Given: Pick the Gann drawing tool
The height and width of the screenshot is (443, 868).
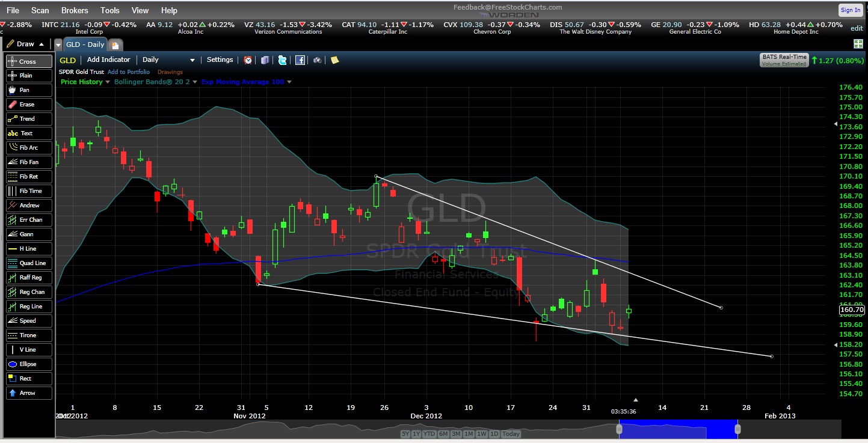Looking at the screenshot, I should [x=29, y=234].
